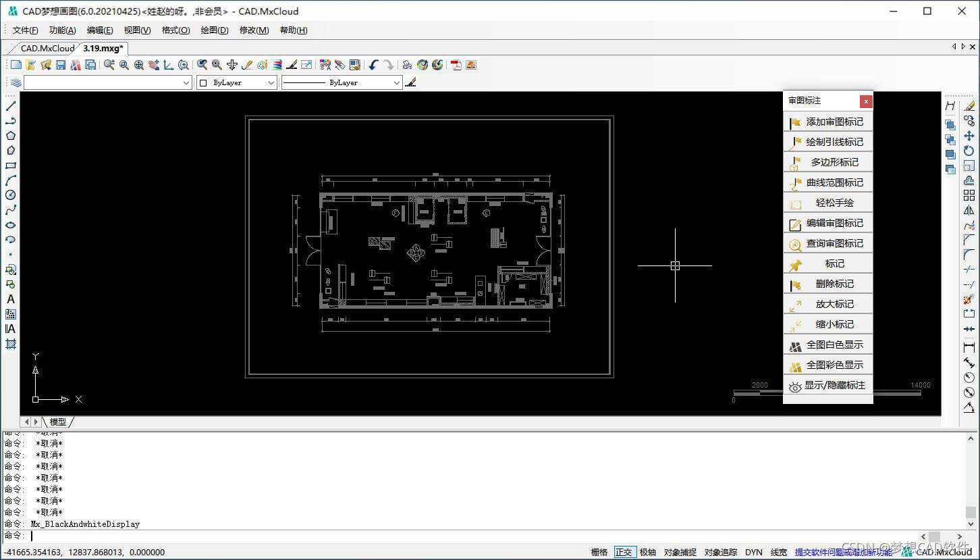Image resolution: width=980 pixels, height=560 pixels.
Task: Select the single-line Text tool (A)
Action: [11, 299]
